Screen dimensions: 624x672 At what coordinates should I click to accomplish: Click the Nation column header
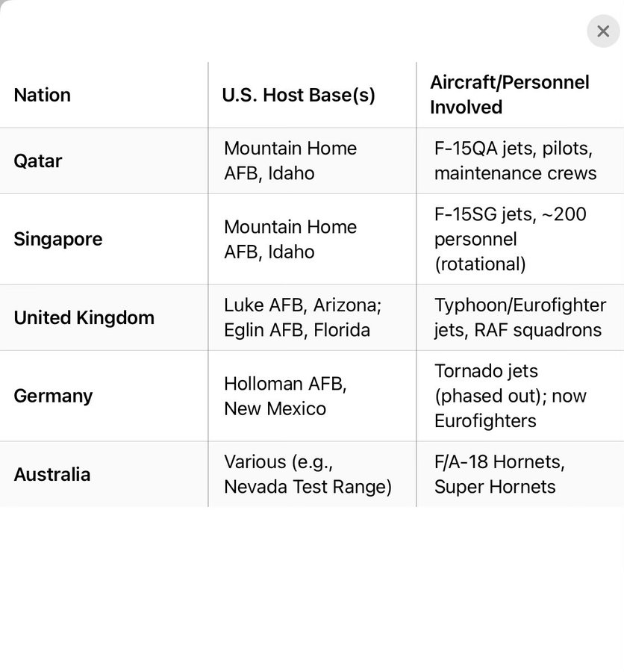[x=43, y=95]
